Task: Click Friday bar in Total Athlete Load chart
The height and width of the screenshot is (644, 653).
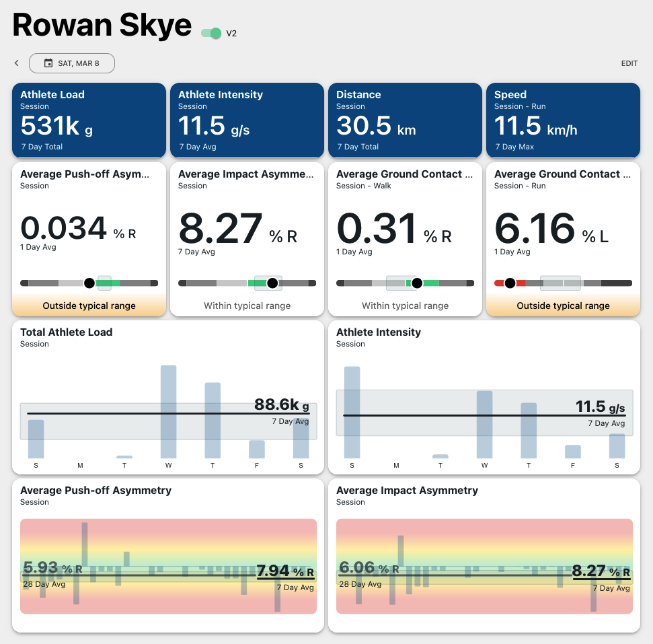Action: pyautogui.click(x=256, y=450)
